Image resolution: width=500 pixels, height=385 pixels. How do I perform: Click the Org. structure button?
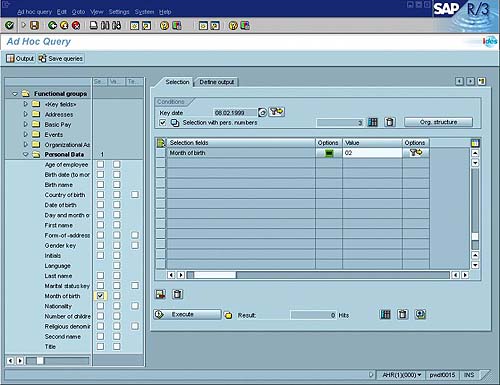click(x=438, y=122)
